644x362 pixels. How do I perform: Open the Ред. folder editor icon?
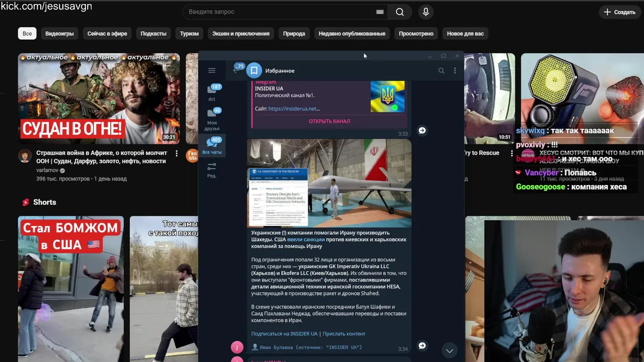212,170
